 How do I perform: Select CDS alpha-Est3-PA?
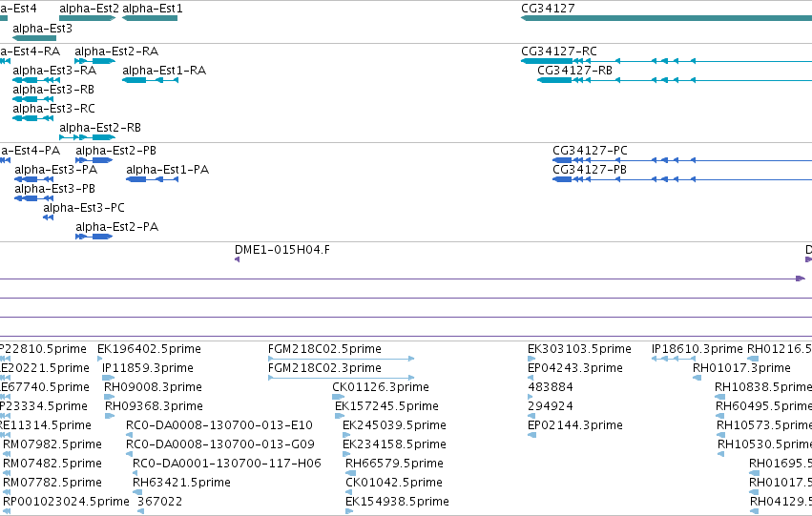point(34,179)
